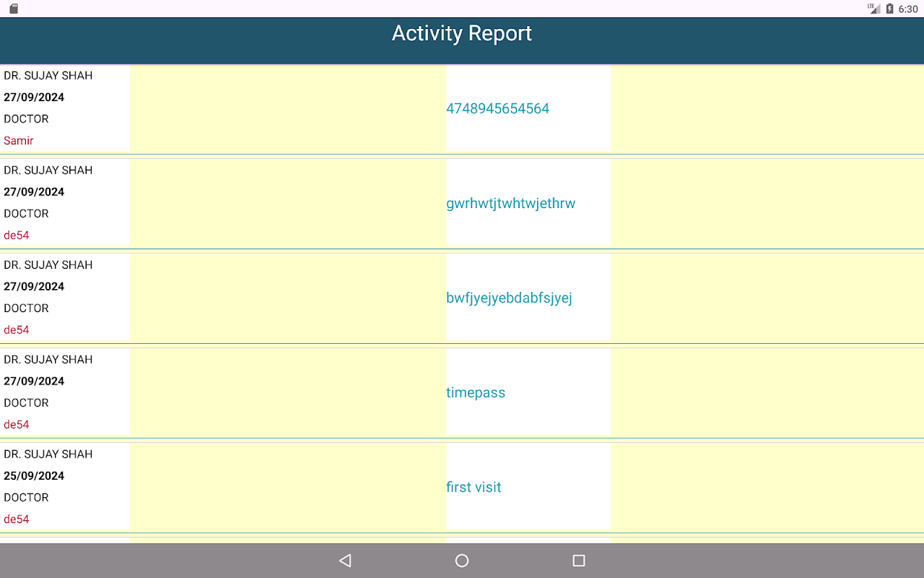924x578 pixels.
Task: Tap the Android home circle button
Action: click(x=462, y=561)
